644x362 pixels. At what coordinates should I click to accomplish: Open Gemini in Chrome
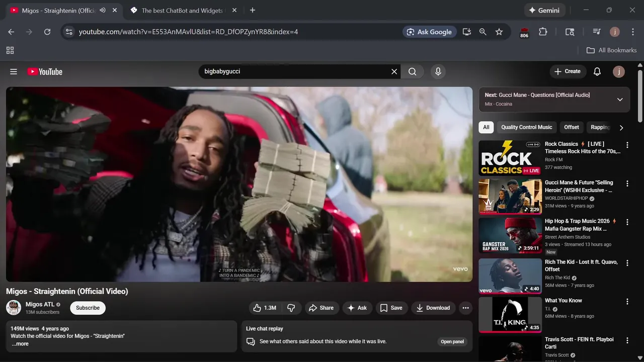[544, 10]
